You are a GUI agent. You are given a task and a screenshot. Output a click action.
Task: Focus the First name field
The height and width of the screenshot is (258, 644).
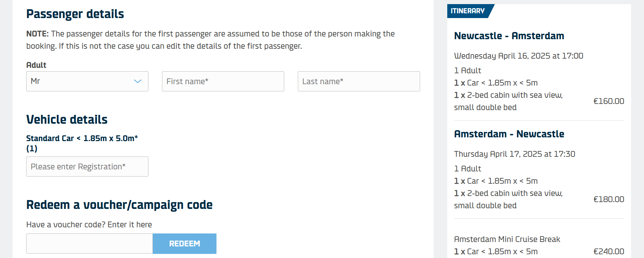click(223, 81)
